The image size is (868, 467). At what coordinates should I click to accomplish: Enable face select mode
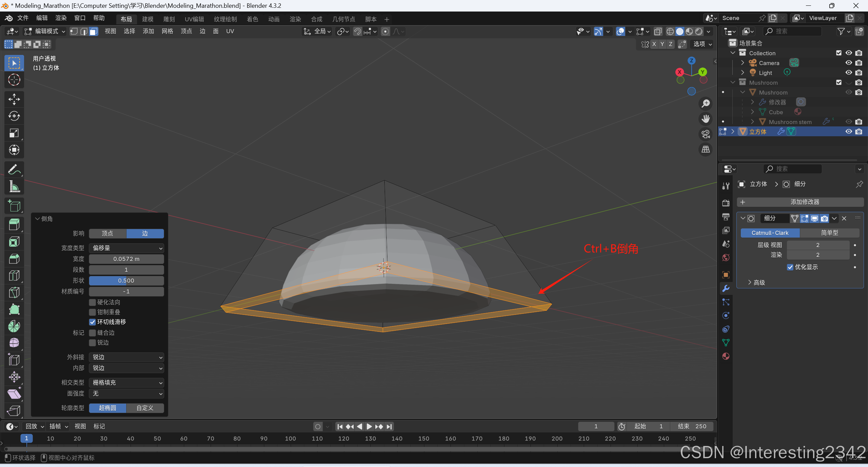pyautogui.click(x=94, y=32)
